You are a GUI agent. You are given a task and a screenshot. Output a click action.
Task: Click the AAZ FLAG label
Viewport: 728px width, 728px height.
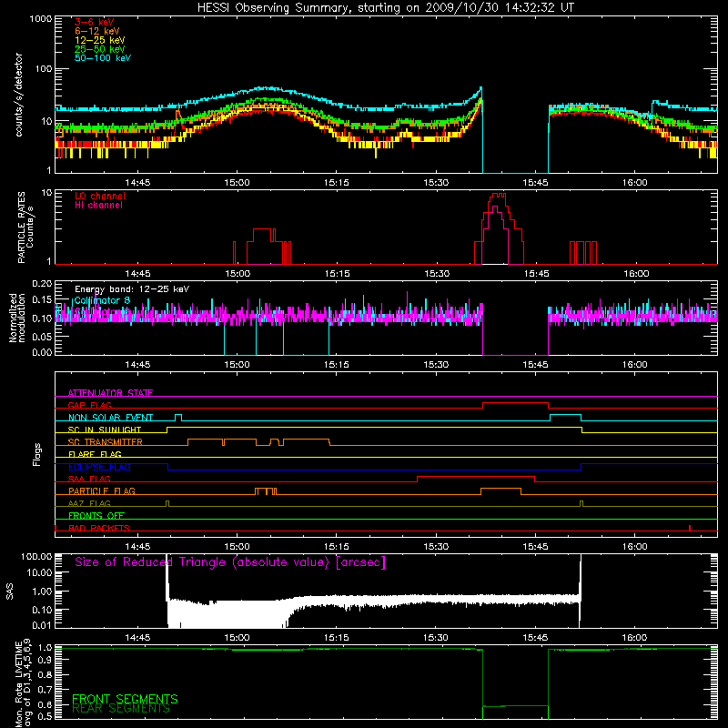pyautogui.click(x=89, y=503)
